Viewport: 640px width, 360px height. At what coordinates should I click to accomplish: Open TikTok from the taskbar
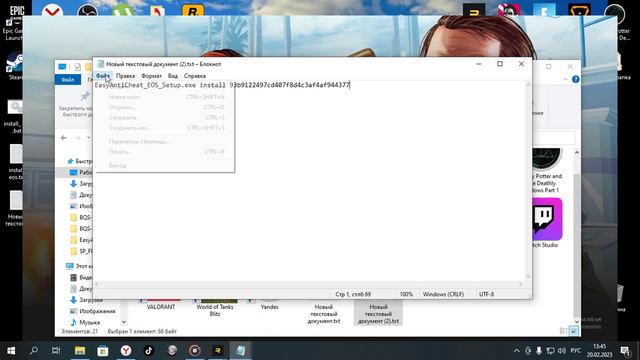(149, 350)
